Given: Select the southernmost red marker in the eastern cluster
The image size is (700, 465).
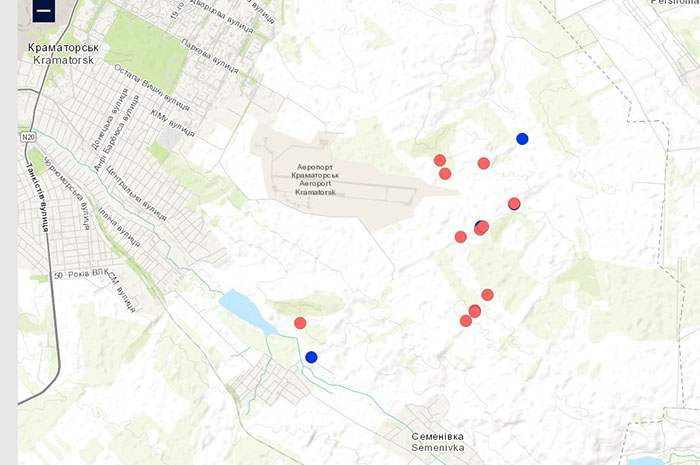Looking at the screenshot, I should (466, 321).
